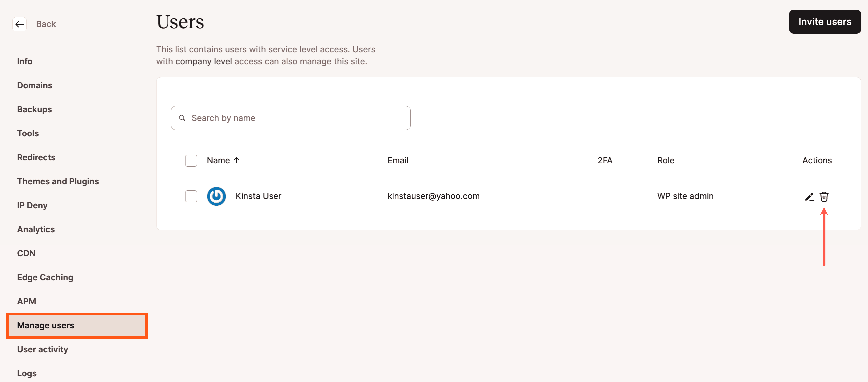Click the delete (trash) icon for Kinsta User
This screenshot has height=382, width=868.
pos(825,197)
